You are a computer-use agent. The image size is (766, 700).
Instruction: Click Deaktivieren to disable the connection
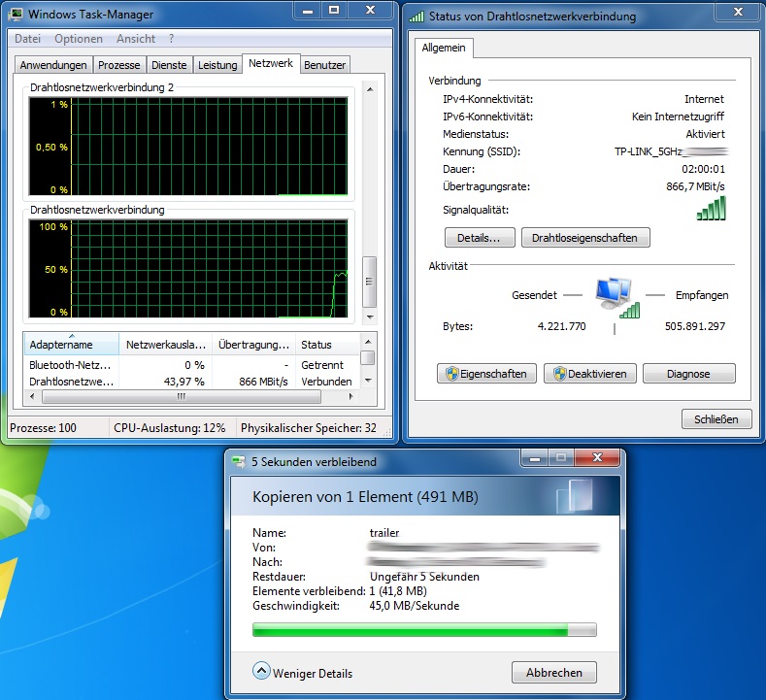590,374
